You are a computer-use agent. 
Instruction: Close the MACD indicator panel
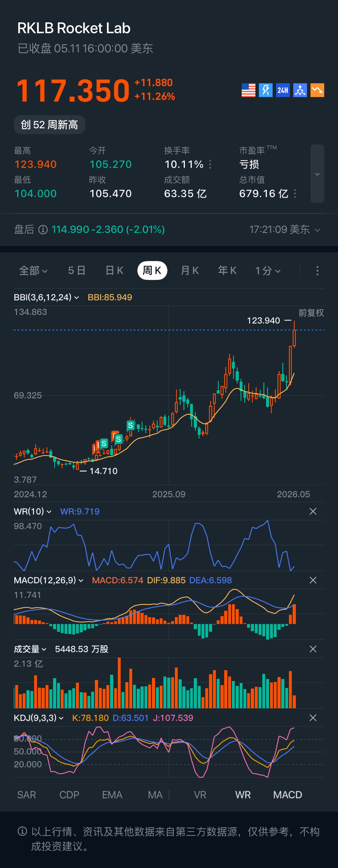(x=313, y=580)
